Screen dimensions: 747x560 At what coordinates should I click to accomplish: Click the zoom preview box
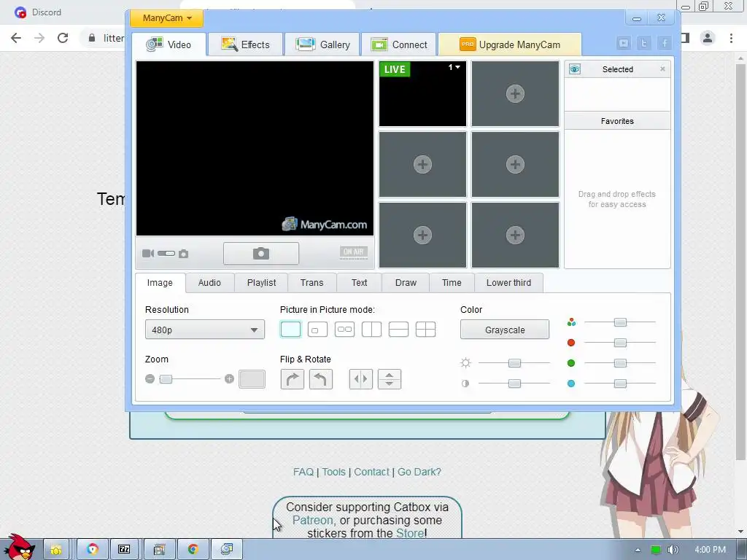252,379
